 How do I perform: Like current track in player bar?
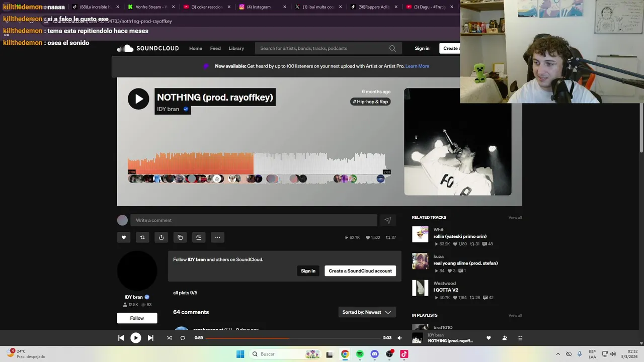point(489,338)
